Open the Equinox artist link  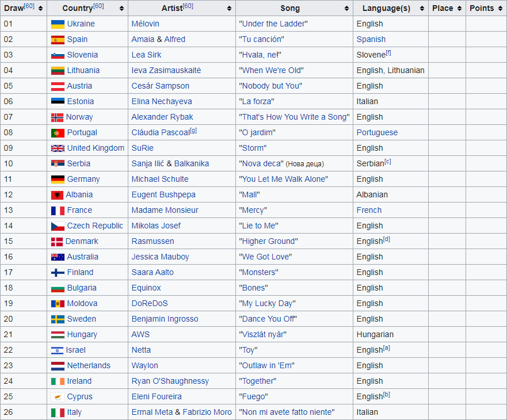point(146,288)
